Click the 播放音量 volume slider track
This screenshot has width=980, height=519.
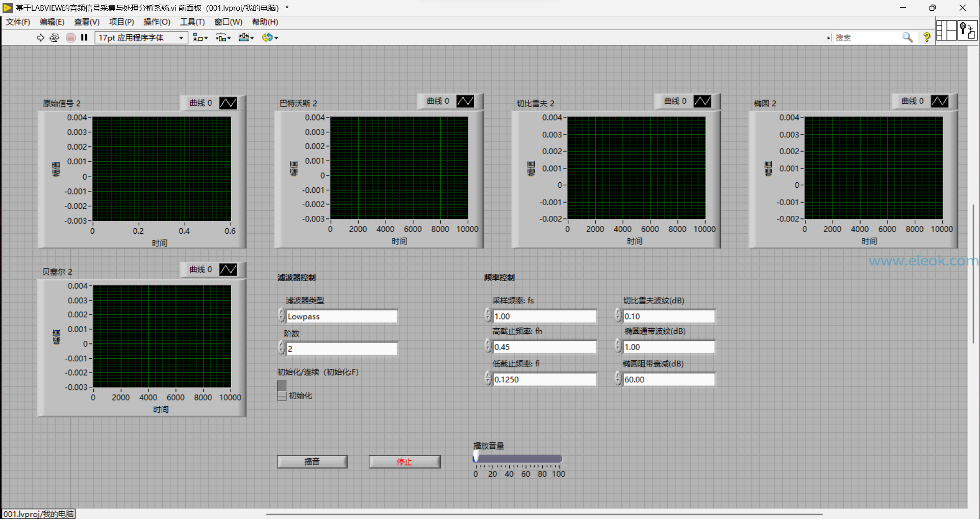(518, 459)
